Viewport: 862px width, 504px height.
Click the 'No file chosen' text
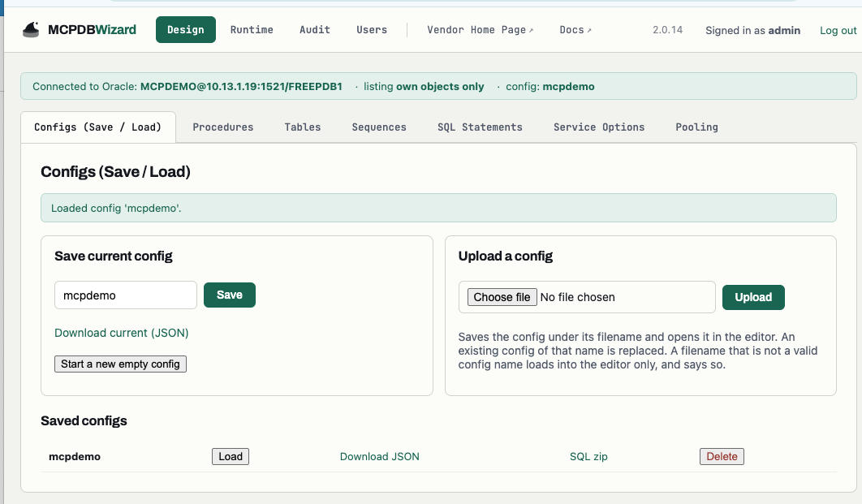point(577,297)
